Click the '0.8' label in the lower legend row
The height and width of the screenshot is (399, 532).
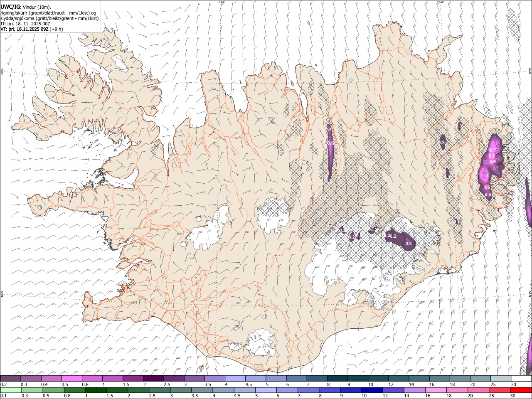(x=67, y=396)
